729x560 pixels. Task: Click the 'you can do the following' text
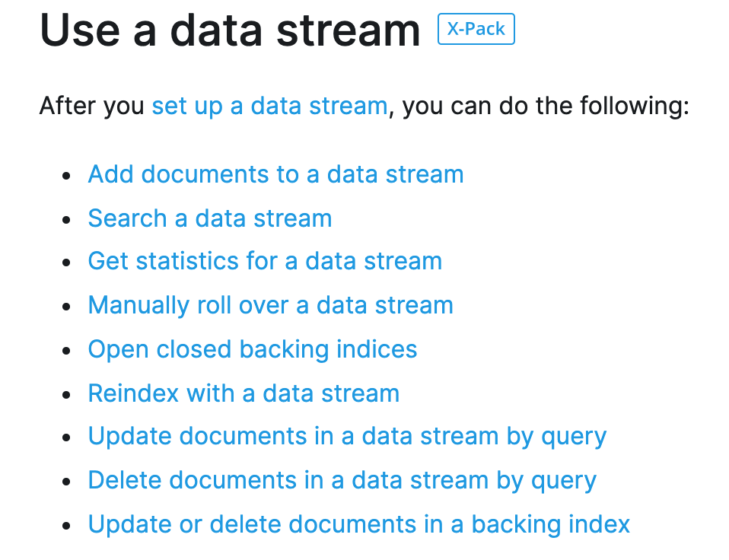tap(546, 106)
